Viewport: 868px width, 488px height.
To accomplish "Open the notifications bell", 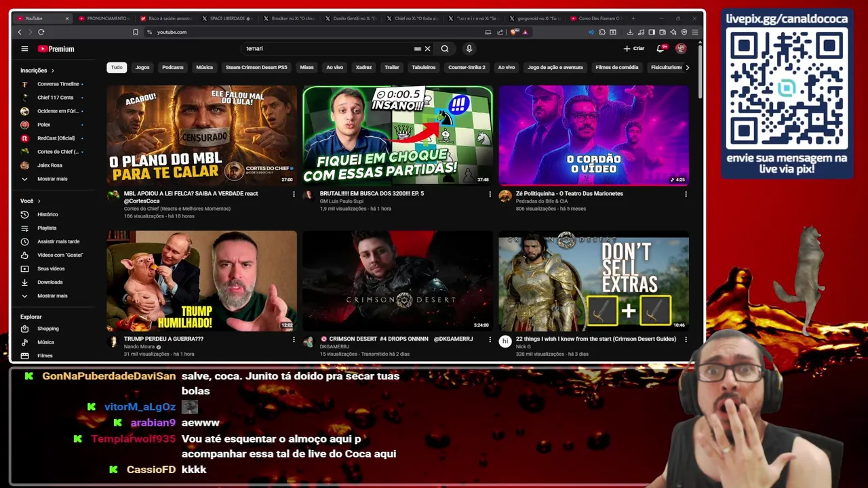I will point(660,49).
